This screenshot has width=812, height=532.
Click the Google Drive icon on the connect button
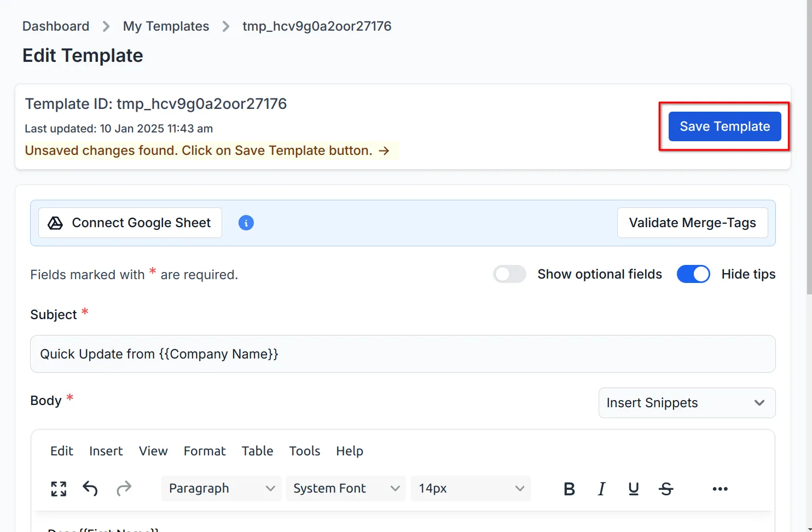tap(55, 223)
